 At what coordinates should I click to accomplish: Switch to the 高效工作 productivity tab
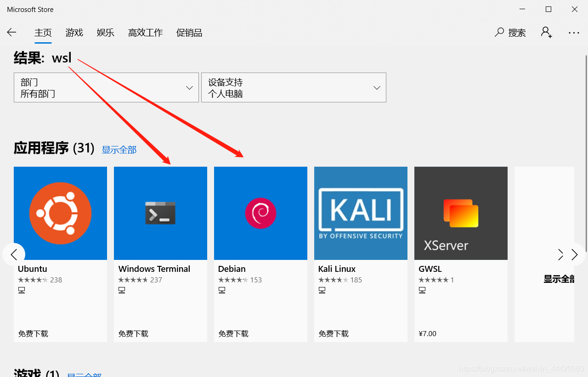click(145, 33)
